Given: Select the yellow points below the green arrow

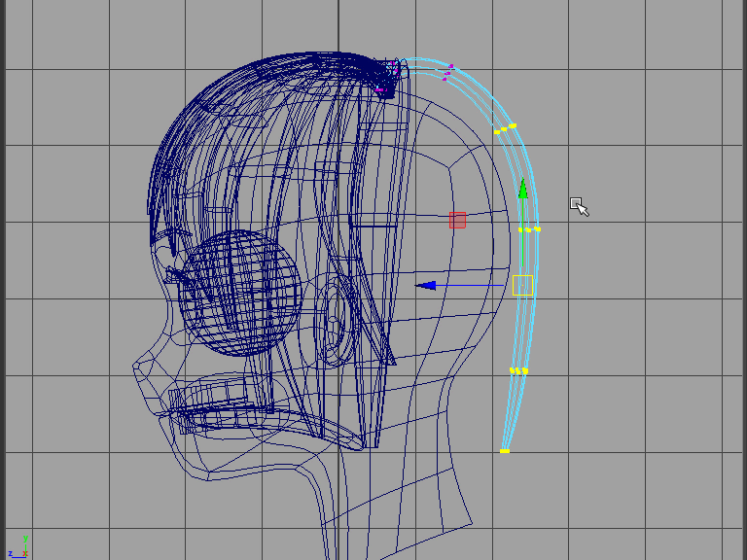Looking at the screenshot, I should pyautogui.click(x=529, y=229).
